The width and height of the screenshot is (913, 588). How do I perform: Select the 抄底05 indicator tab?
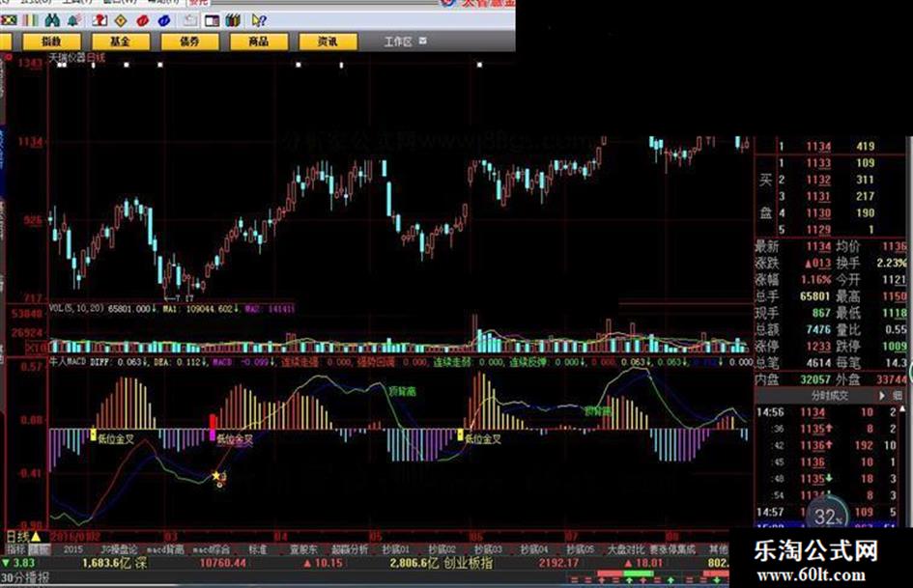(x=580, y=549)
